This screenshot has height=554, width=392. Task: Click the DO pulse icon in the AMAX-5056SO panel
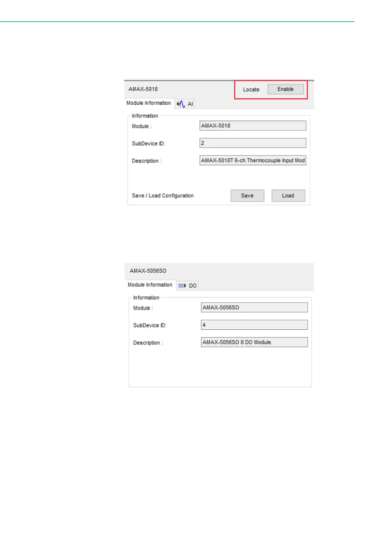point(182,286)
